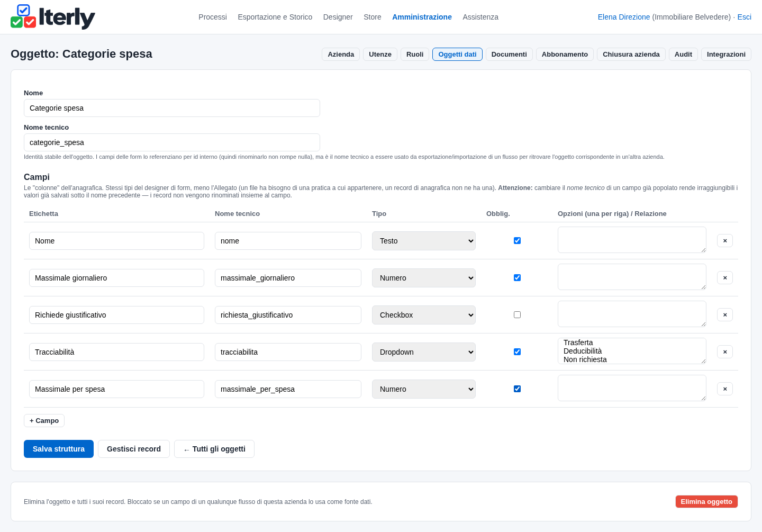The width and height of the screenshot is (762, 532).
Task: Go to the Audit tab
Action: pos(683,55)
